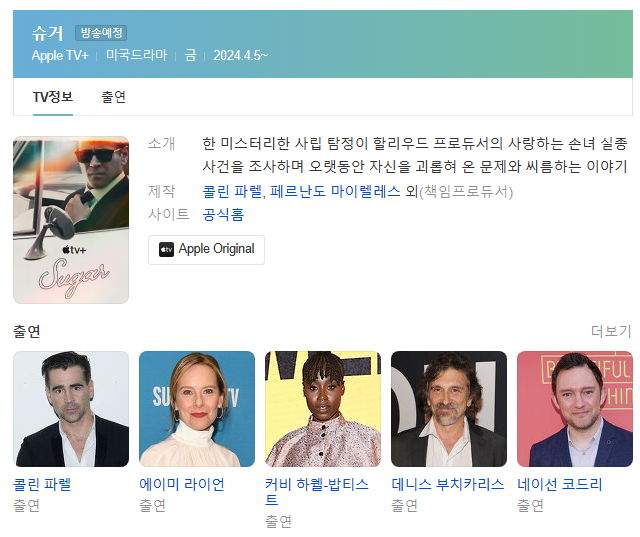This screenshot has width=640, height=537.
Task: Open the Apple TV+ link in header
Action: click(x=61, y=55)
